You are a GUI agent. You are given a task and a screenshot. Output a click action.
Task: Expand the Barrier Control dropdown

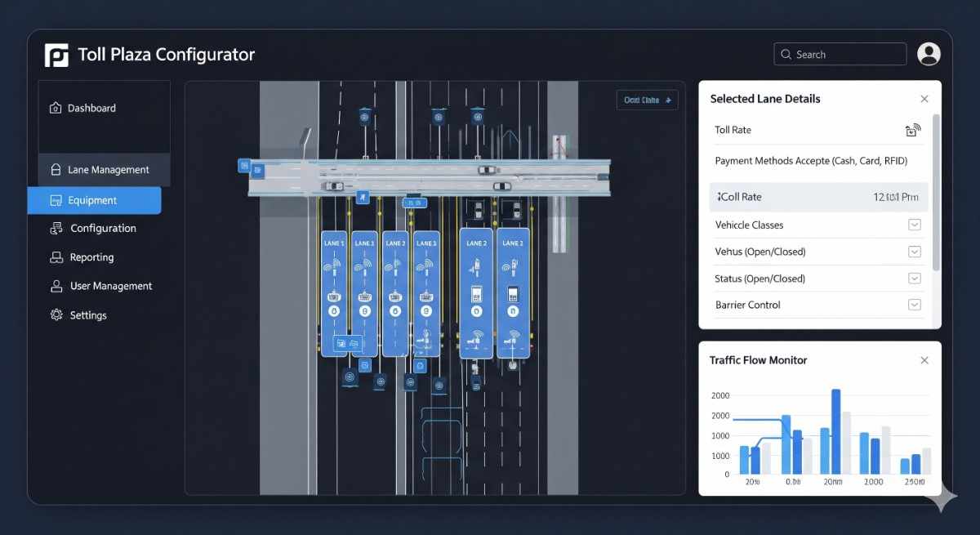coord(915,305)
